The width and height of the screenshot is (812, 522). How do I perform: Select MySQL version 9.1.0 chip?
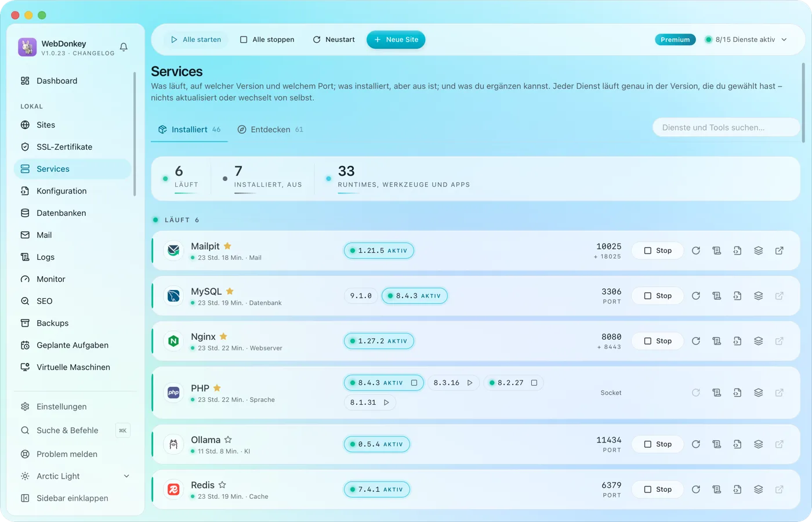pyautogui.click(x=361, y=296)
